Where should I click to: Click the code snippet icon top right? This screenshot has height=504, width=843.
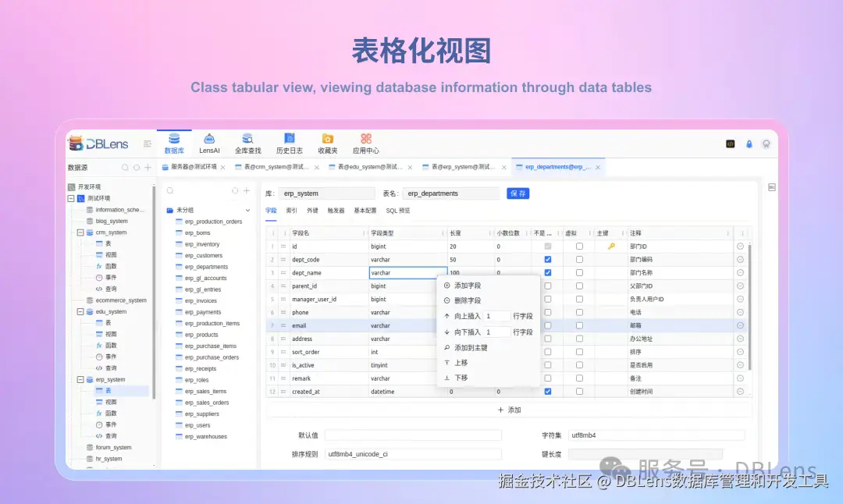[731, 144]
